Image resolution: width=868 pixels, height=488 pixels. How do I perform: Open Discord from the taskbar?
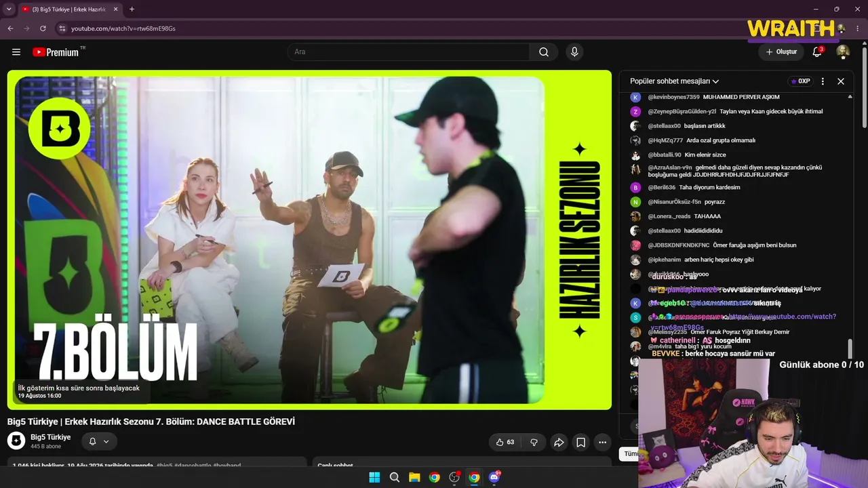[x=494, y=477]
